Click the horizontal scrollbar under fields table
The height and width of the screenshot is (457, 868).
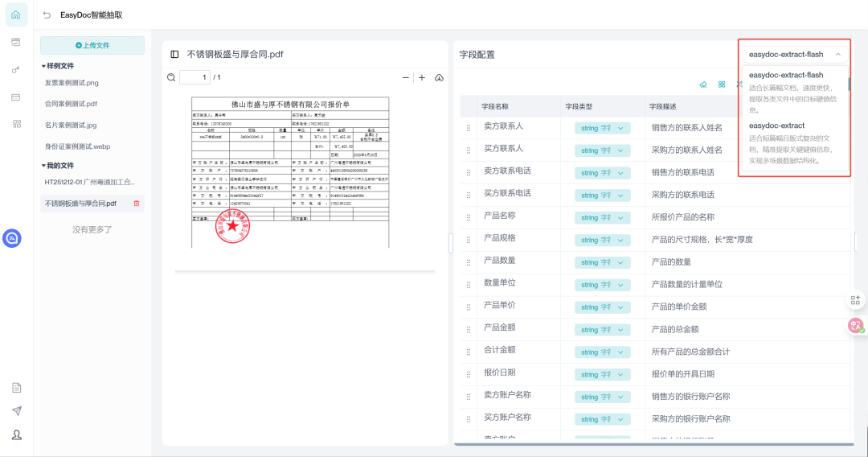pyautogui.click(x=653, y=444)
